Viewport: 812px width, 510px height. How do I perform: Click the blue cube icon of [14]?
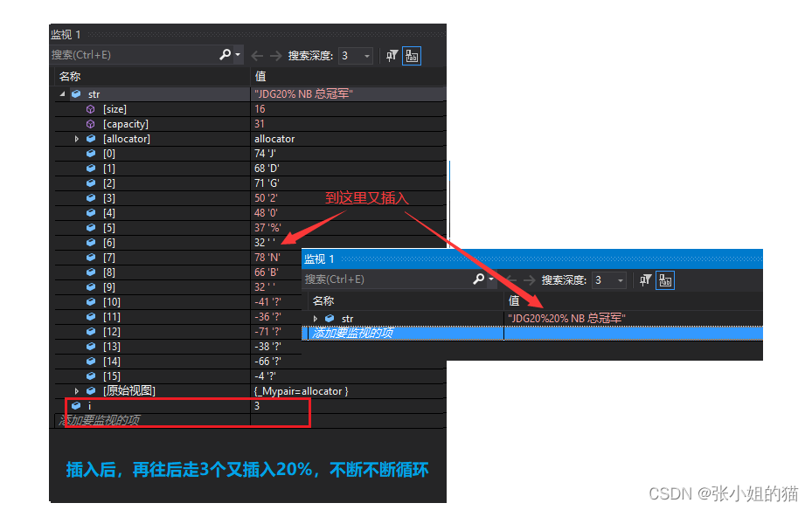91,361
